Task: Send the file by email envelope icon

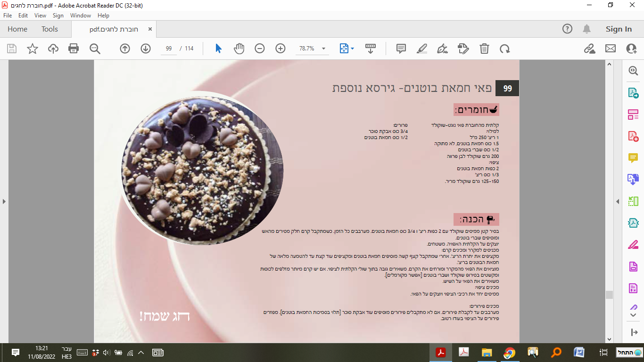Action: coord(611,49)
